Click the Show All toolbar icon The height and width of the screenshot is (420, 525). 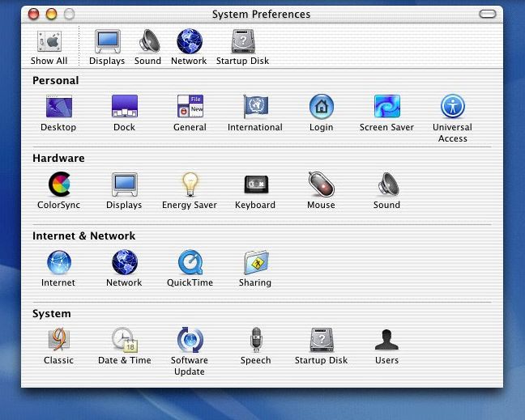(49, 42)
